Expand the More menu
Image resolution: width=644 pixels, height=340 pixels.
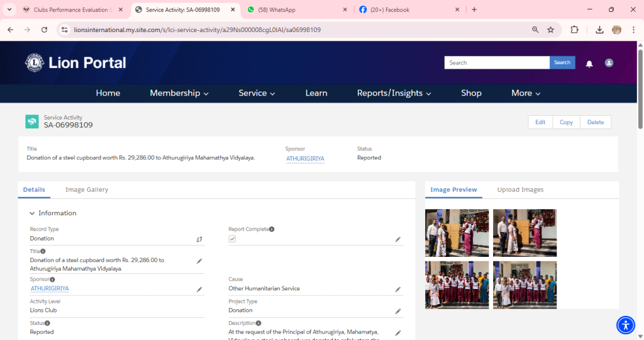tap(526, 93)
